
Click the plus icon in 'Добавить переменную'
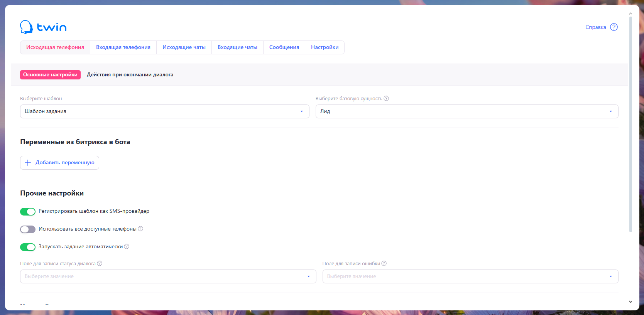[28, 163]
